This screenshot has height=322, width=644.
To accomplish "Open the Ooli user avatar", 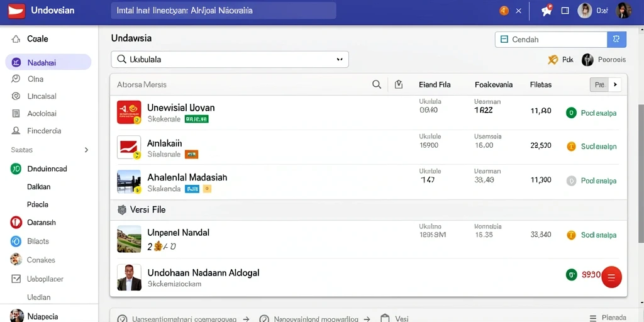I will click(x=584, y=11).
